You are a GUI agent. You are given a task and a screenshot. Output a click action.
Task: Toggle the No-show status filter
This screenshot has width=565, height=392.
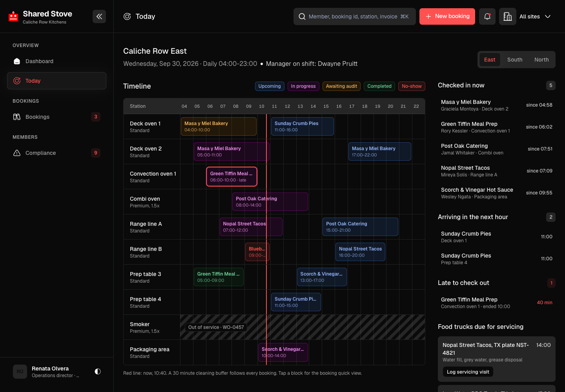412,86
